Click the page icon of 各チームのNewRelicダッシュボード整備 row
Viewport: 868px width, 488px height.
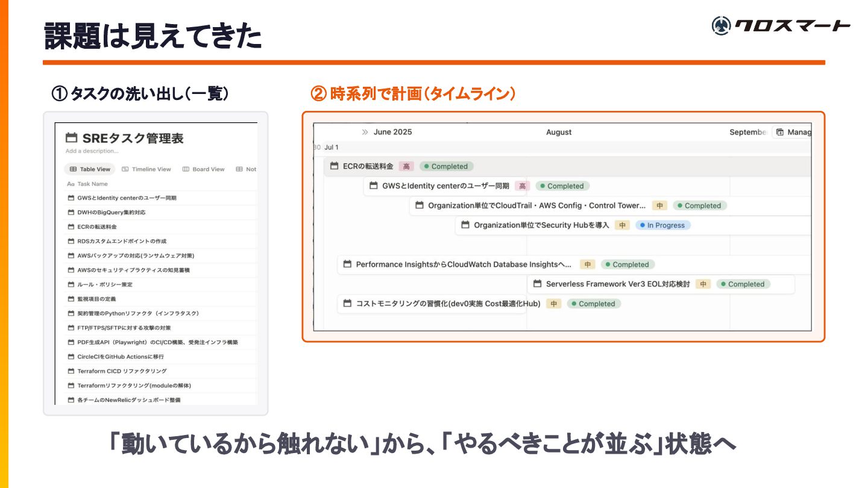point(71,400)
